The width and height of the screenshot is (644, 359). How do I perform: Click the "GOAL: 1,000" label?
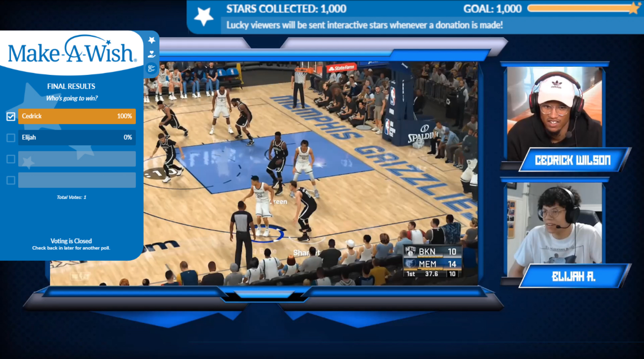pyautogui.click(x=492, y=9)
